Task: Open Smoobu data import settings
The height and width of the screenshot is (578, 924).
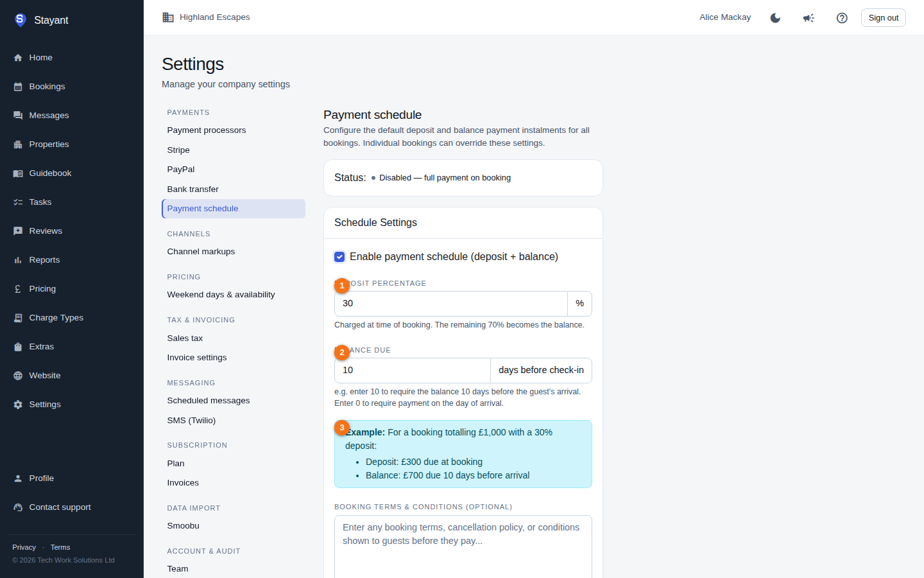Action: click(x=234, y=526)
